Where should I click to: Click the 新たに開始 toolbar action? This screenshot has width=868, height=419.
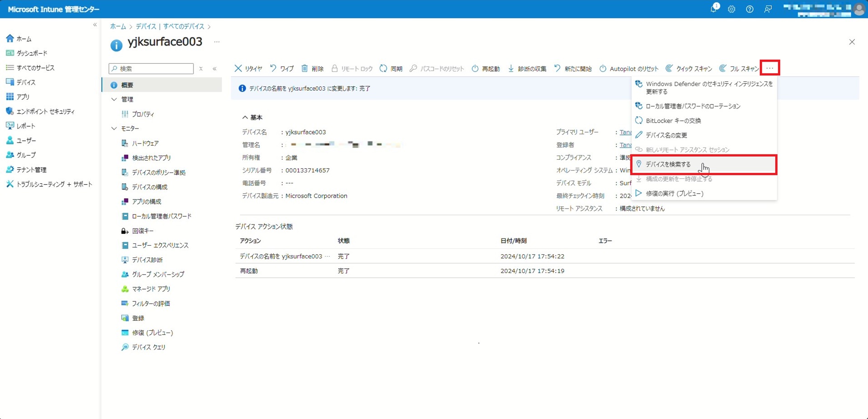[x=573, y=69]
